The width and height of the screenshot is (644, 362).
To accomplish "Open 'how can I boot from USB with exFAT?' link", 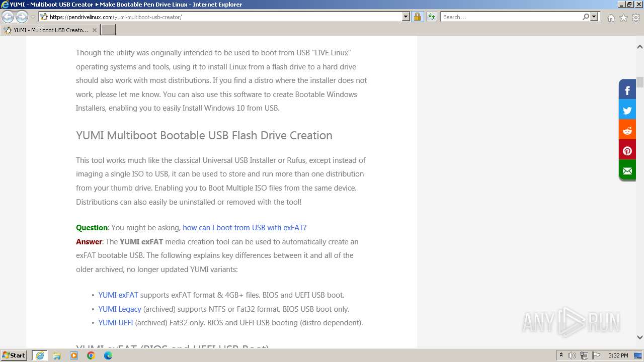I will click(x=245, y=228).
